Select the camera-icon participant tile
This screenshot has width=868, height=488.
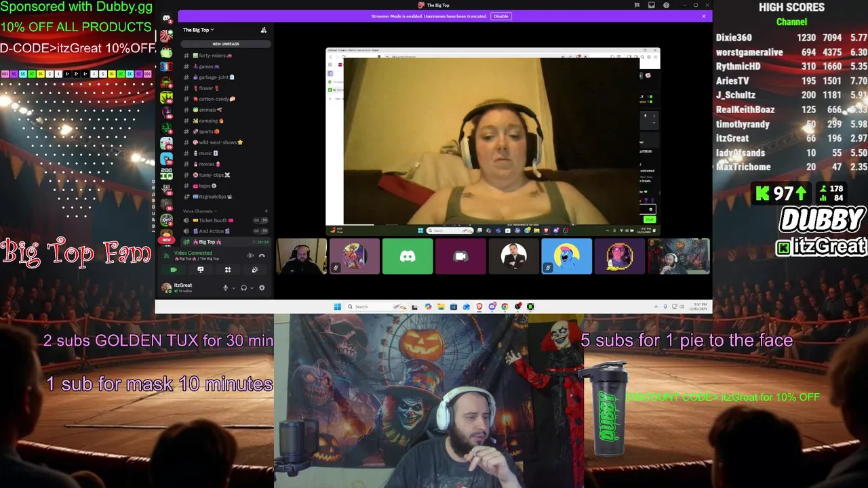[x=460, y=256]
